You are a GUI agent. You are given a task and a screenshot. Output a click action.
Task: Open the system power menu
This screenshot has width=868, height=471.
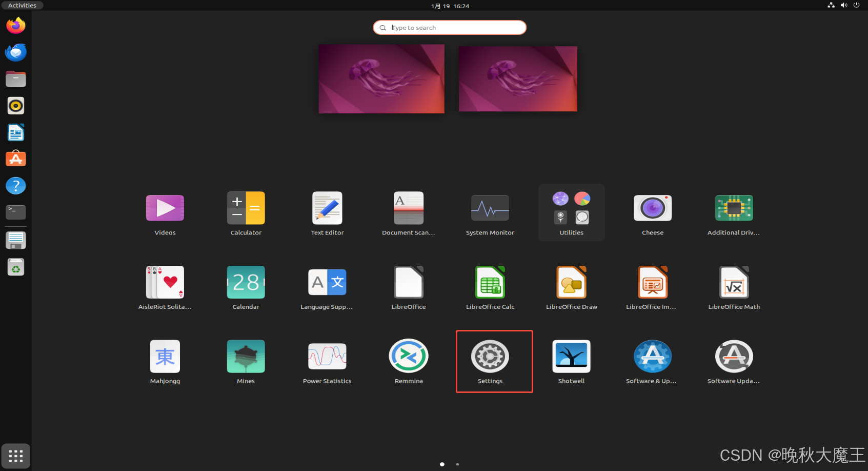(856, 6)
